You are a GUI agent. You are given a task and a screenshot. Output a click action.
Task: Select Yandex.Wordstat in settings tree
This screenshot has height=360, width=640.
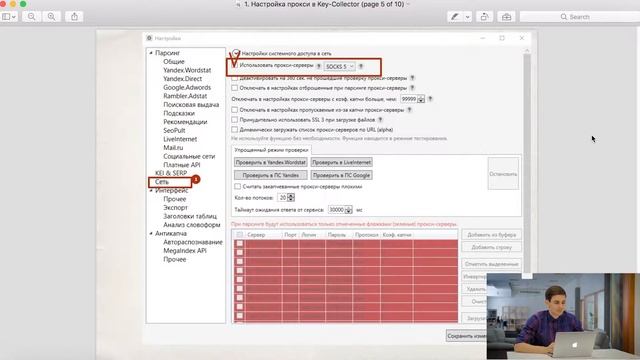[x=187, y=70]
